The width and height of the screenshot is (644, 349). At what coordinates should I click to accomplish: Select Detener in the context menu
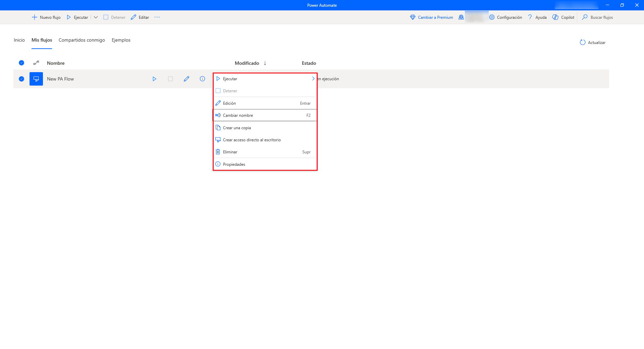tap(265, 91)
